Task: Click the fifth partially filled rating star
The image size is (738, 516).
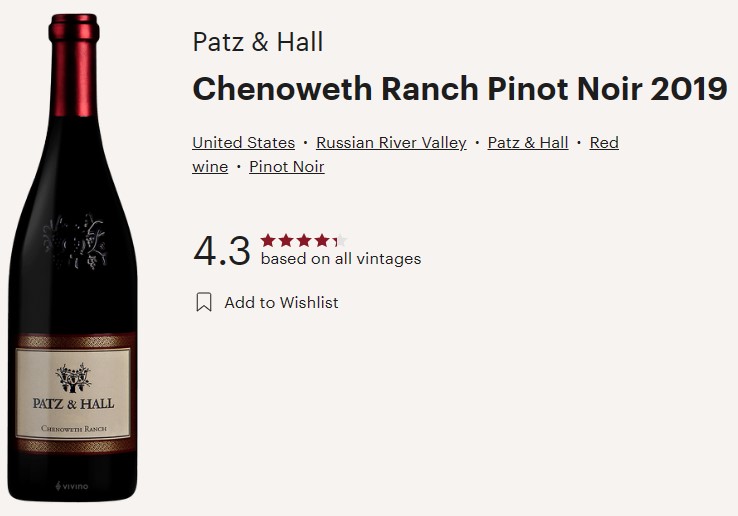Action: pyautogui.click(x=338, y=240)
